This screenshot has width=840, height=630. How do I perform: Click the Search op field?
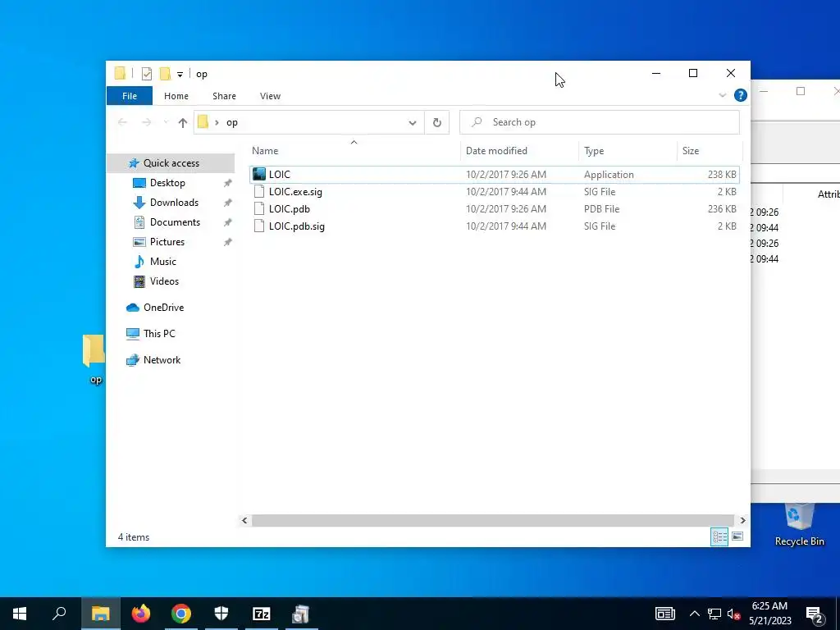[600, 122]
